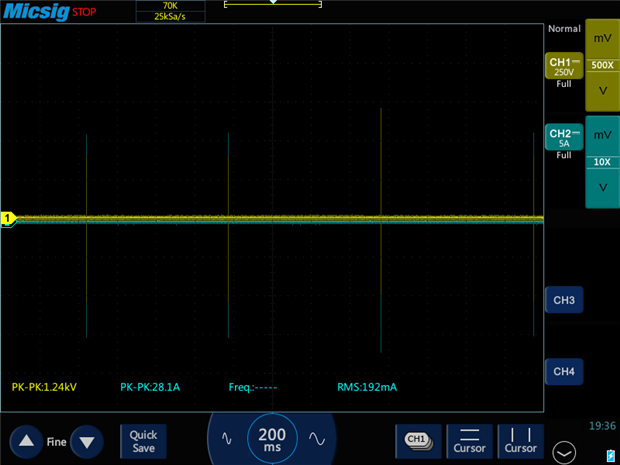Tap the CH1 V scale button
The width and height of the screenshot is (620, 465).
pos(602,91)
